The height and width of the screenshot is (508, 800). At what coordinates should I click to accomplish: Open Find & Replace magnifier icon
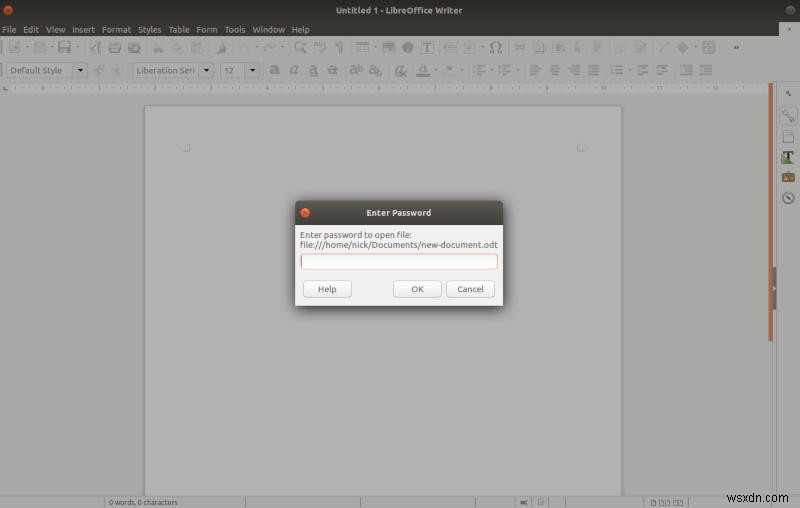click(301, 47)
